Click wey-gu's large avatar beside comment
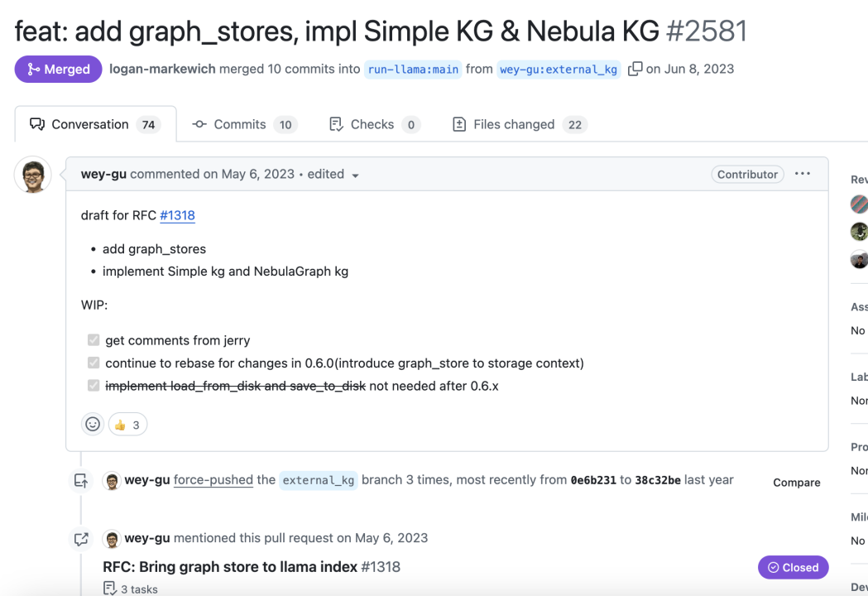Image resolution: width=868 pixels, height=596 pixels. tap(33, 175)
